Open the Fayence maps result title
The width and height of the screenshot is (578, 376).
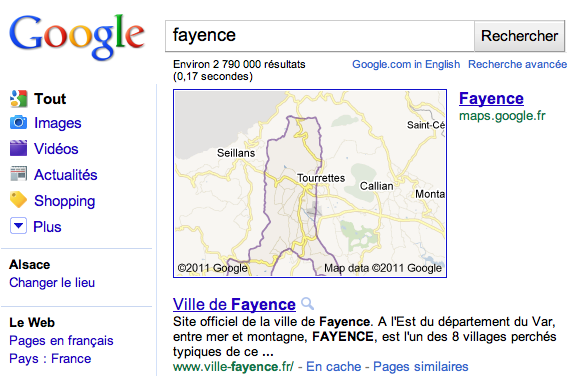pos(491,99)
